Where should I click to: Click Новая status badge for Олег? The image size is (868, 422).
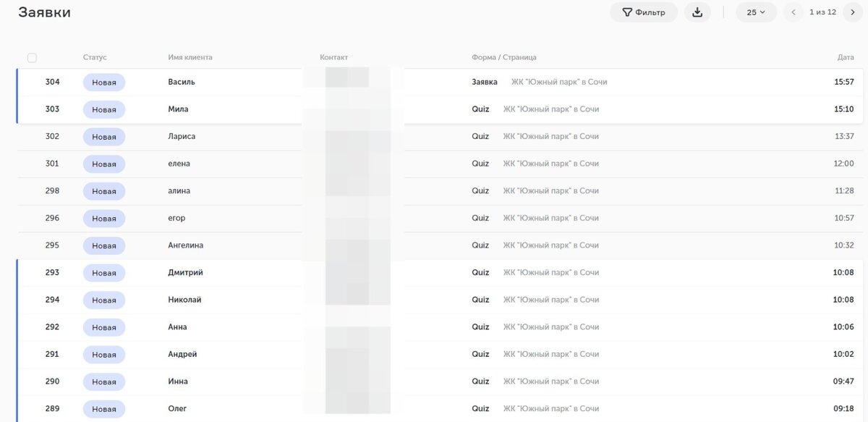104,409
